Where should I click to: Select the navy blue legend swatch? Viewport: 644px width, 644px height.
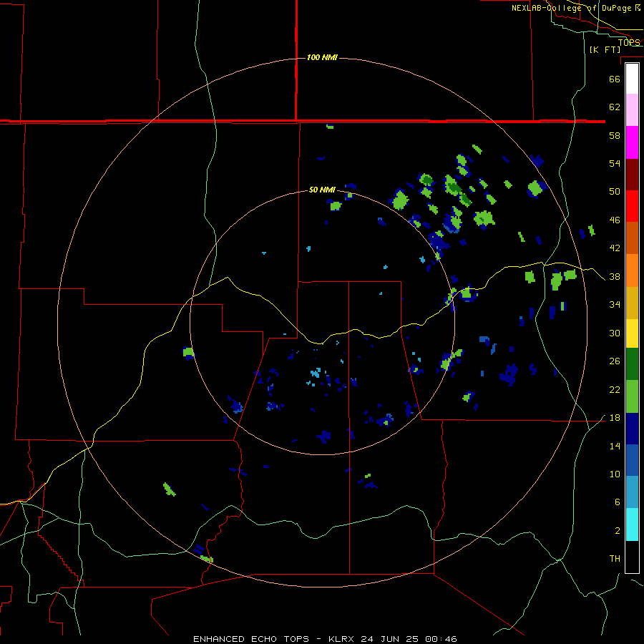point(632,429)
